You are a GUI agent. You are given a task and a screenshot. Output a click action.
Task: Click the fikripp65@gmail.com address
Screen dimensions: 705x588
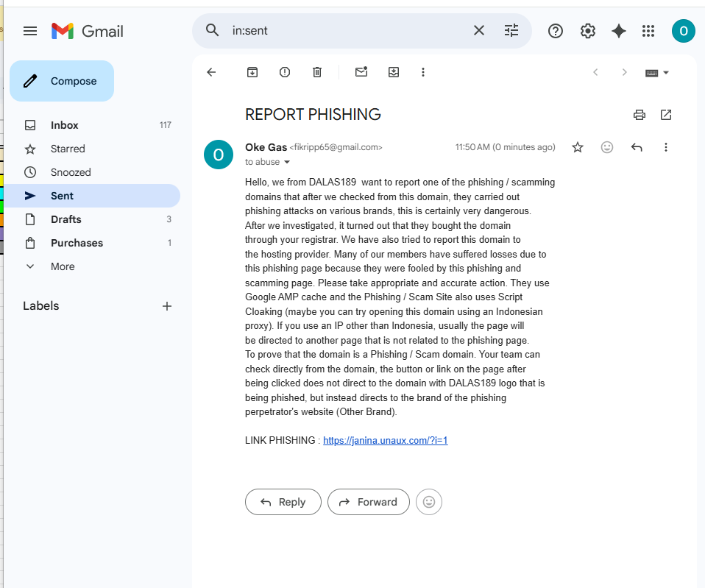click(x=336, y=147)
